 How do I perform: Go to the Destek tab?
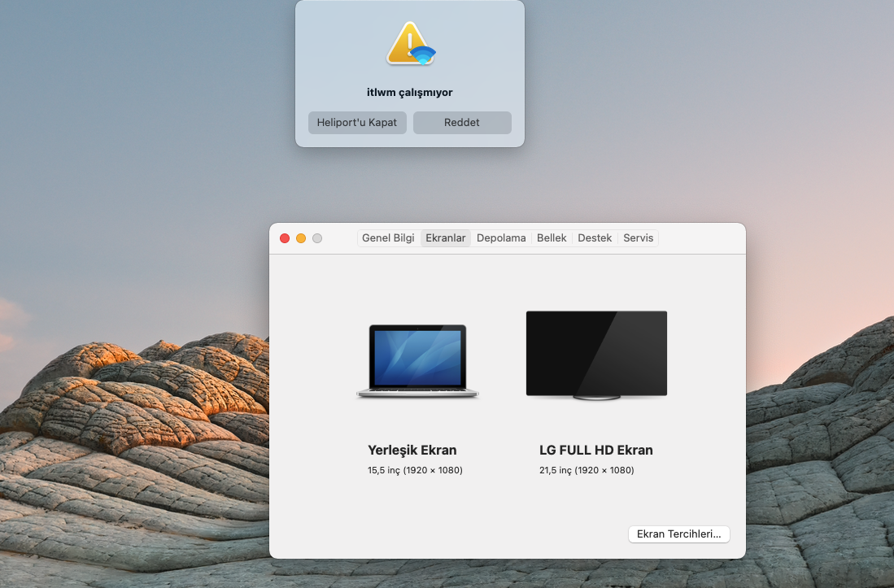point(595,238)
